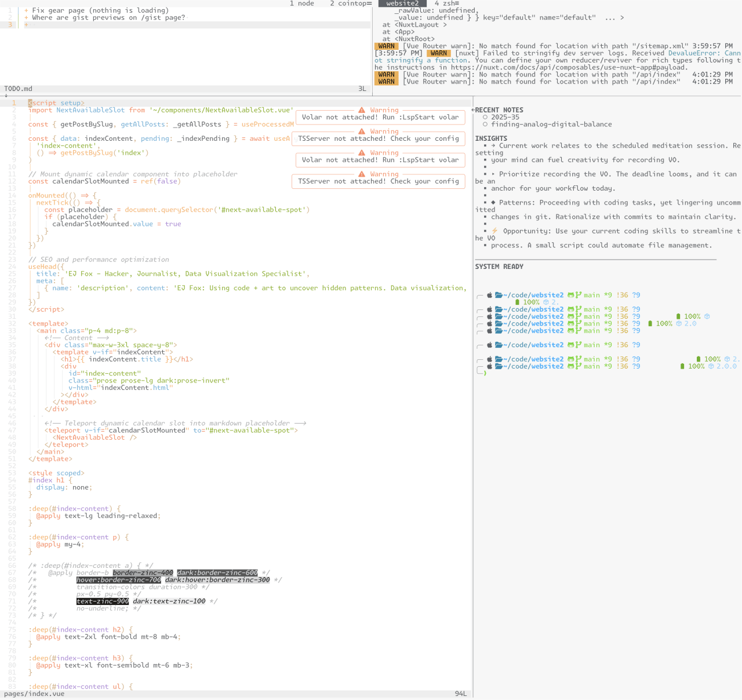This screenshot has width=742, height=700.
Task: Click the lightning bolt beside the Opportunity insight
Action: (x=494, y=230)
